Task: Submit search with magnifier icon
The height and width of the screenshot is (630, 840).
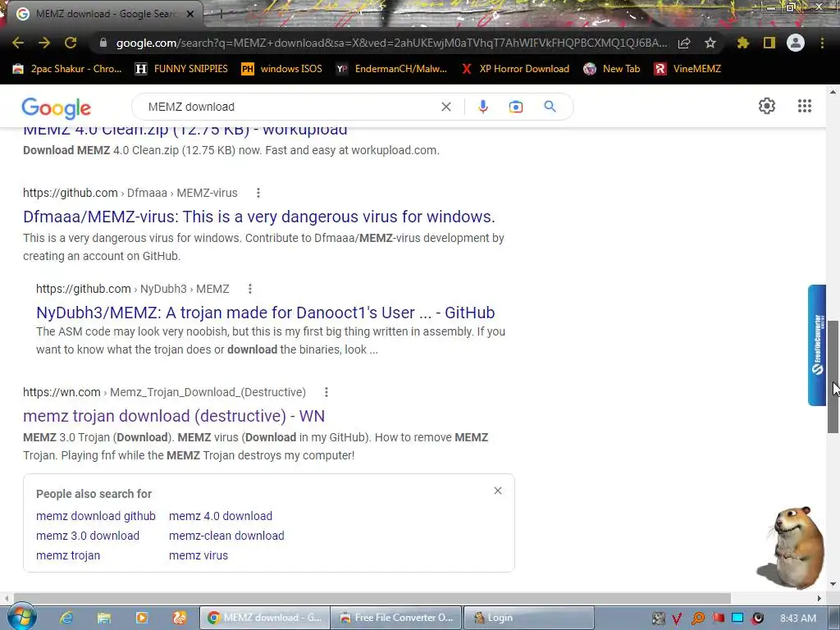Action: coord(550,107)
